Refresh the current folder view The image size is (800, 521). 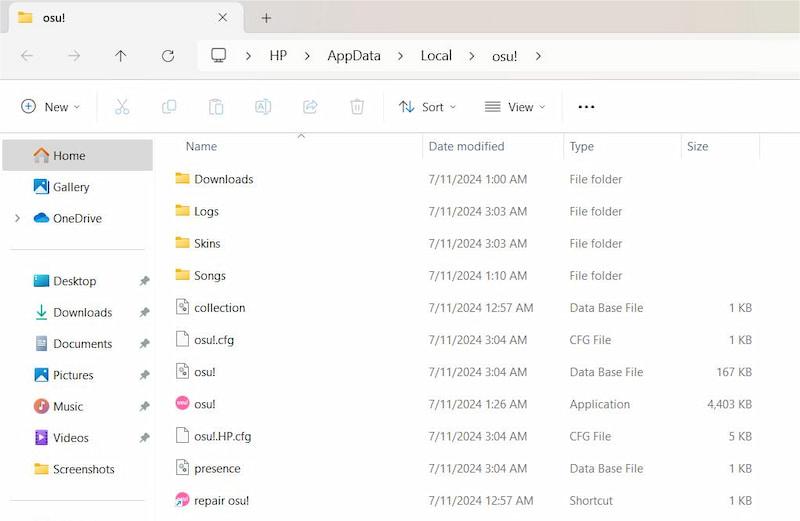tap(168, 56)
